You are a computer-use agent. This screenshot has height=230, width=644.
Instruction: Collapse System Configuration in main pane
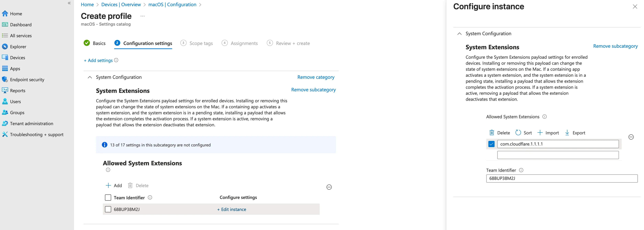[x=90, y=77]
